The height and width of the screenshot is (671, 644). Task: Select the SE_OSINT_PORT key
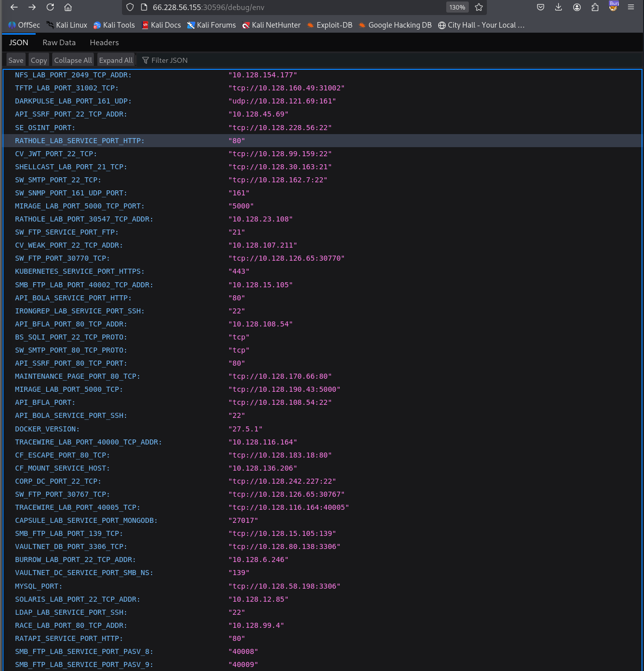[45, 128]
